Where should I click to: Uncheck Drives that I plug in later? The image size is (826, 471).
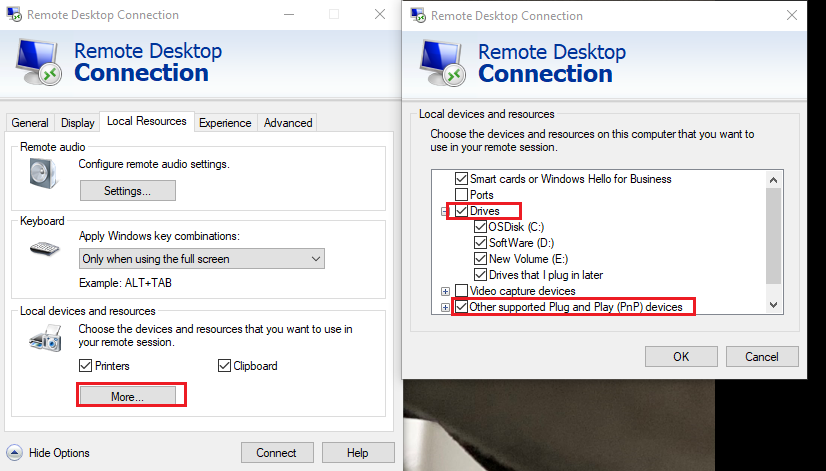coord(480,274)
